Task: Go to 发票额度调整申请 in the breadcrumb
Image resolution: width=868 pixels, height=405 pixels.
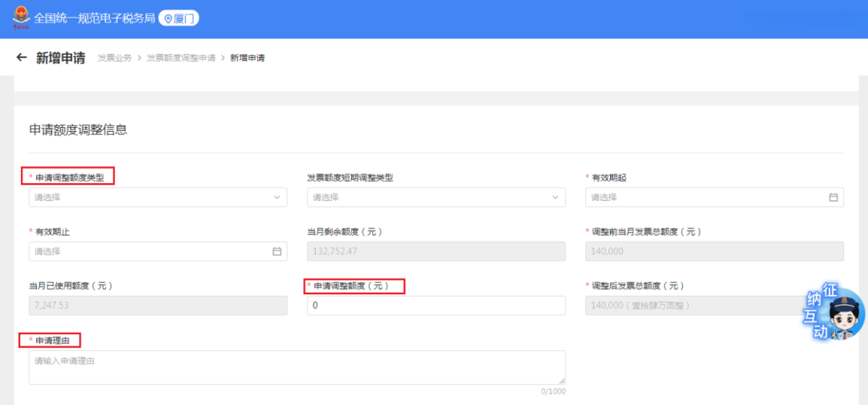Action: (x=181, y=59)
